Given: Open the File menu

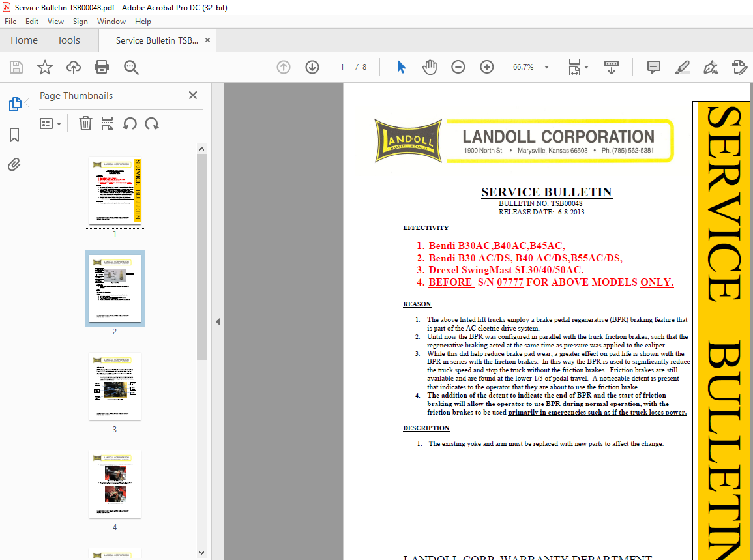Looking at the screenshot, I should [10, 21].
